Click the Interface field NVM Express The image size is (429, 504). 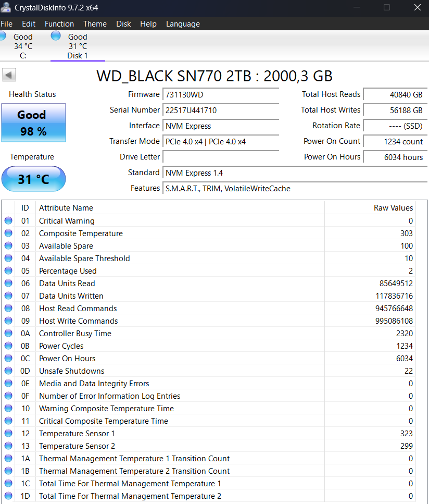click(221, 126)
